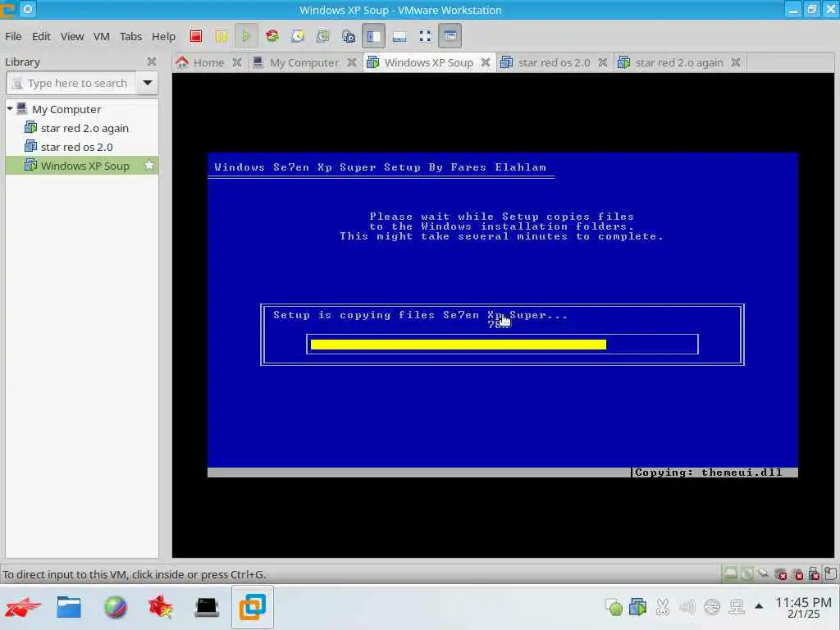Switch to the Windows XP Soup tab
The height and width of the screenshot is (630, 840).
click(x=428, y=62)
